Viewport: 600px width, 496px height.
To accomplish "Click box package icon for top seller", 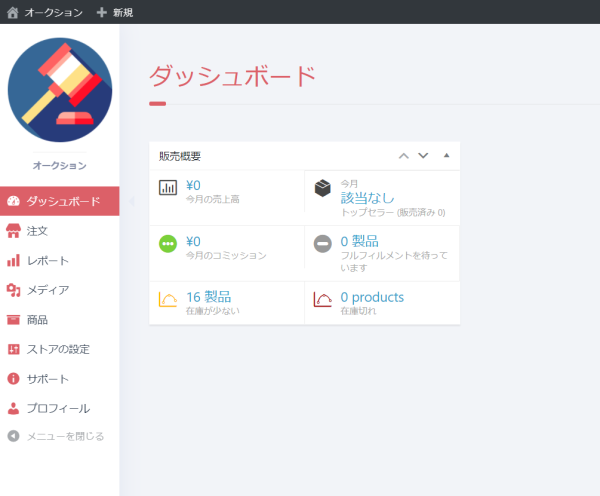I will click(x=323, y=188).
